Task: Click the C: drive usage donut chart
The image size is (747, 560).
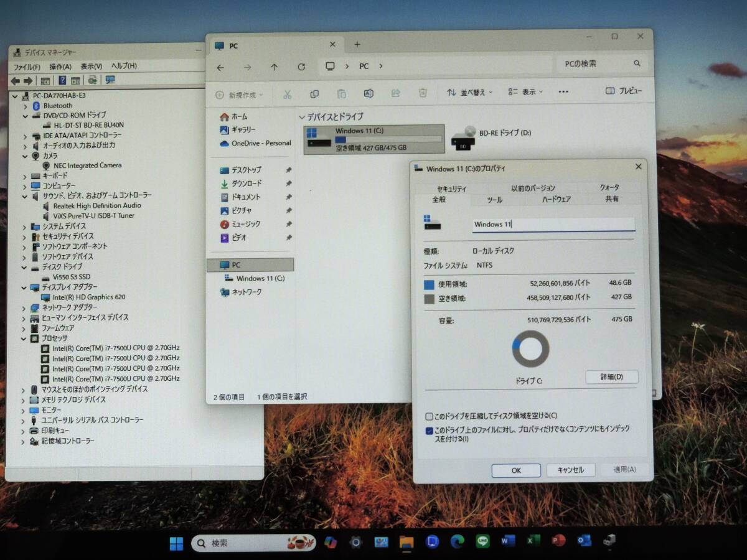Action: [x=530, y=349]
